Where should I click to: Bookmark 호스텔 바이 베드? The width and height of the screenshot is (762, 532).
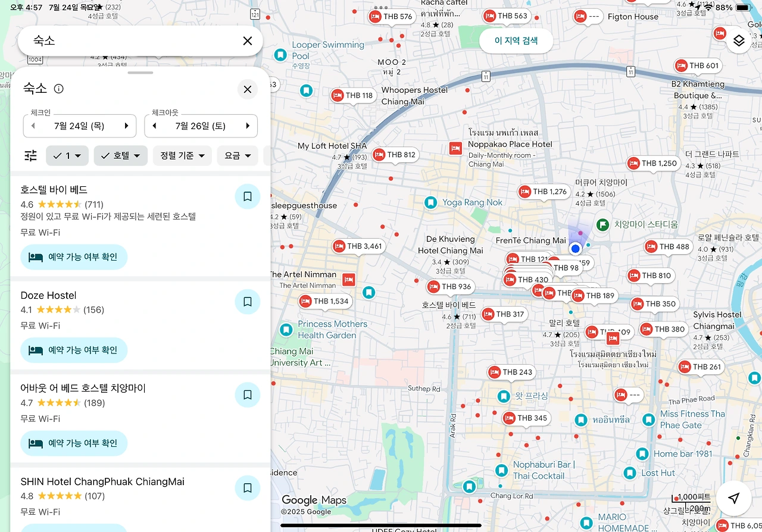248,196
